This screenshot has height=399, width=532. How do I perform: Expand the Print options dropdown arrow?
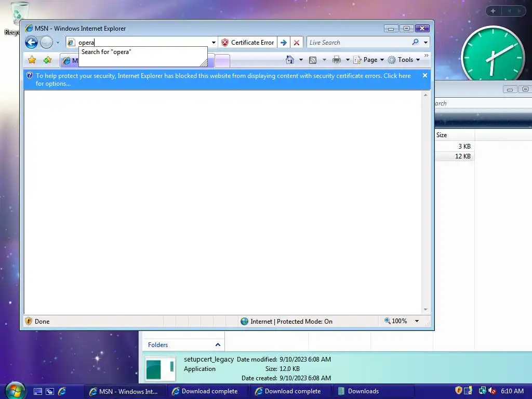[x=348, y=60]
